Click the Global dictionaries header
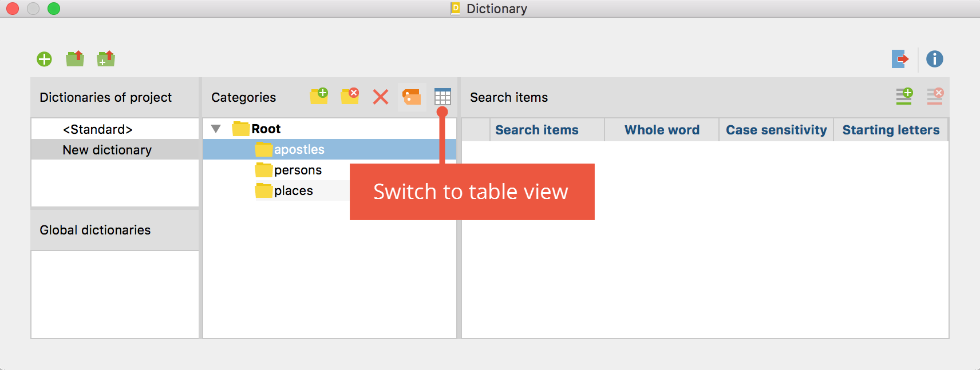Screen dimensions: 980x370 [x=115, y=230]
